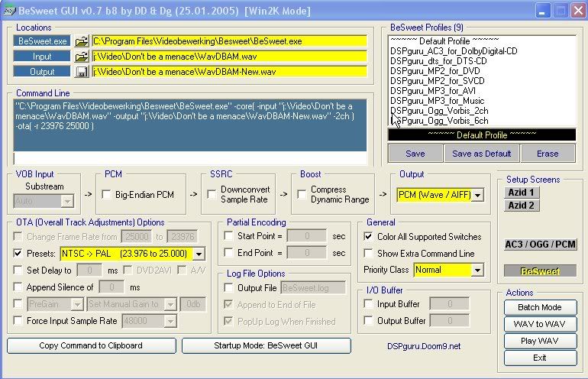The width and height of the screenshot is (588, 379).
Task: Open Azid 2 setup screen
Action: click(522, 206)
